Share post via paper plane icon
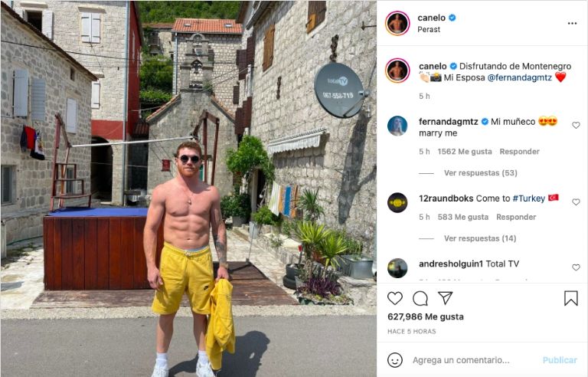 coord(445,298)
